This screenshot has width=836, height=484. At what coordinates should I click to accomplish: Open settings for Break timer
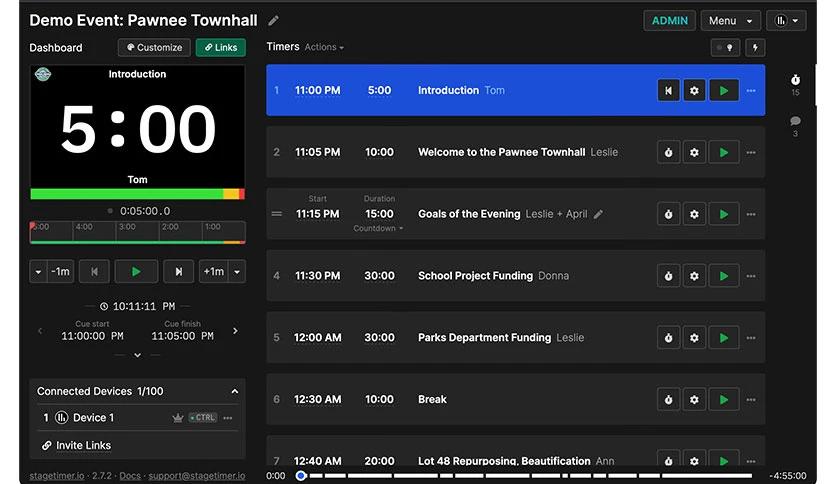(x=694, y=400)
